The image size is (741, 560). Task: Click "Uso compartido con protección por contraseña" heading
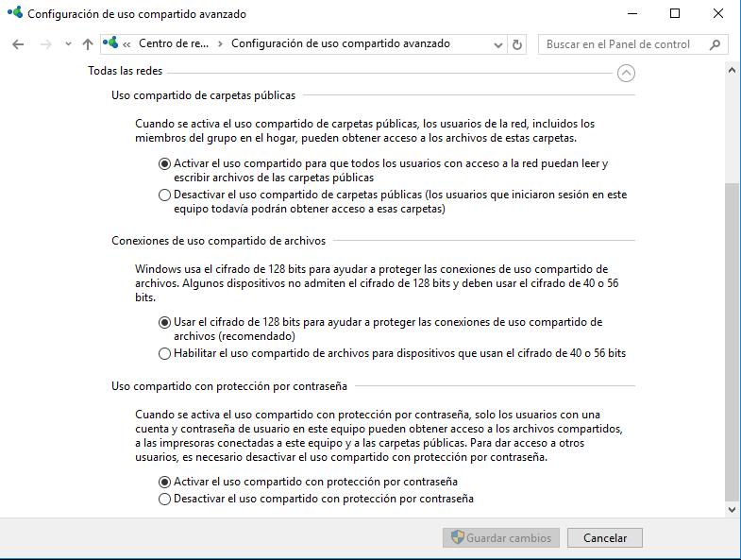pos(229,386)
